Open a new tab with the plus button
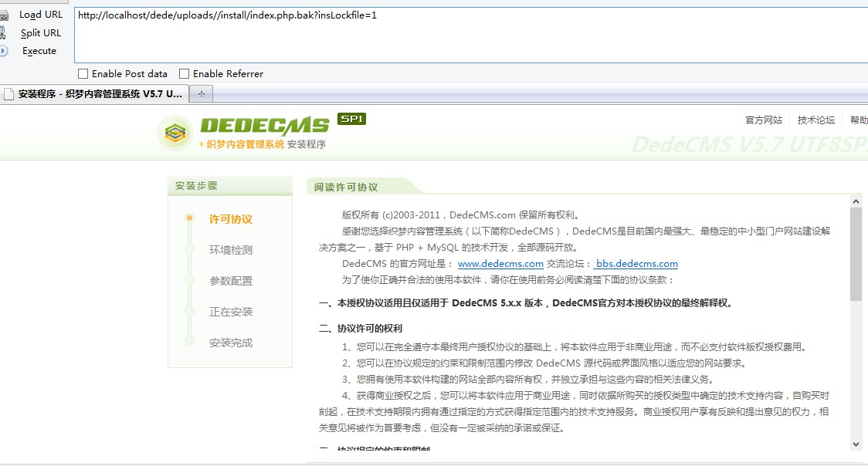This screenshot has width=868, height=466. click(x=202, y=94)
